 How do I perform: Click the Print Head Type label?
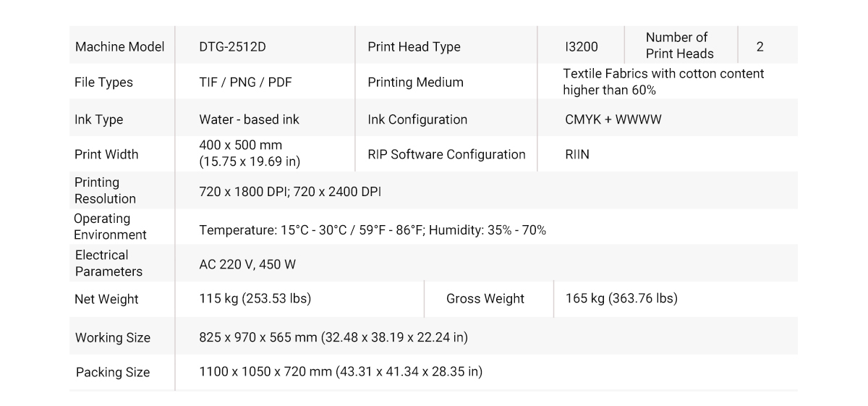click(414, 47)
